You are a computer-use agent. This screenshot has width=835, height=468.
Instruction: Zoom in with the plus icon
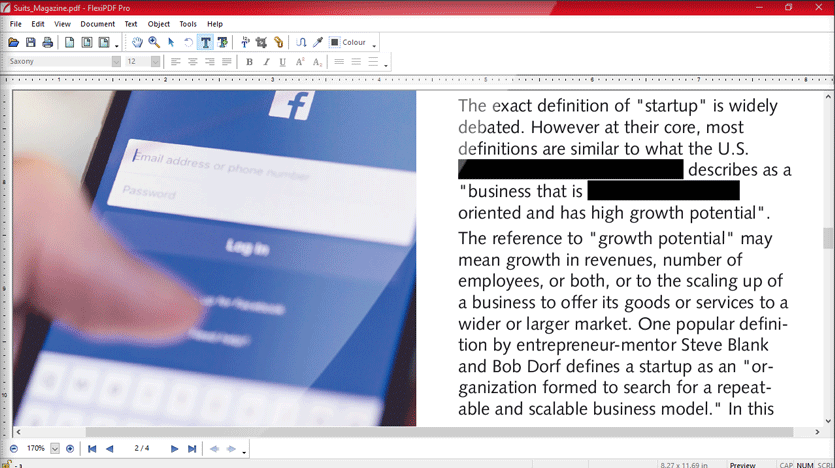[x=70, y=449]
